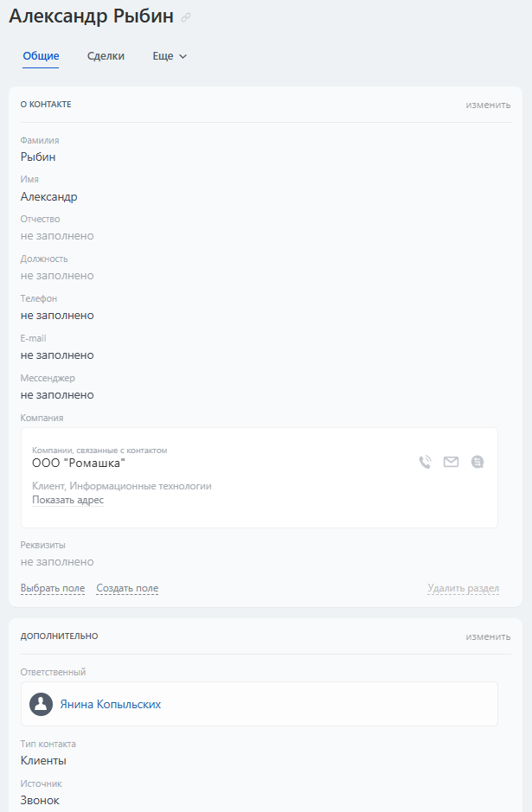Image resolution: width=532 pixels, height=812 pixels.
Task: Click the Создать поле link
Action: [x=127, y=588]
